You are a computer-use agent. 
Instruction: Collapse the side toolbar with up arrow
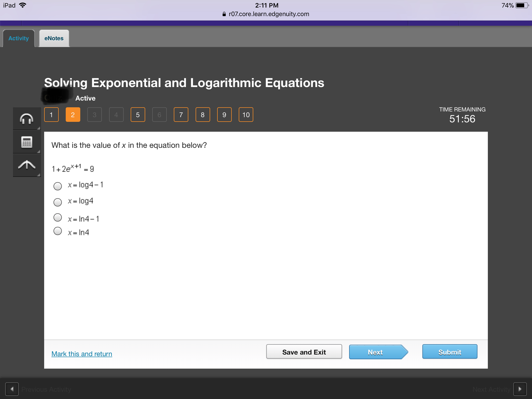click(x=27, y=165)
